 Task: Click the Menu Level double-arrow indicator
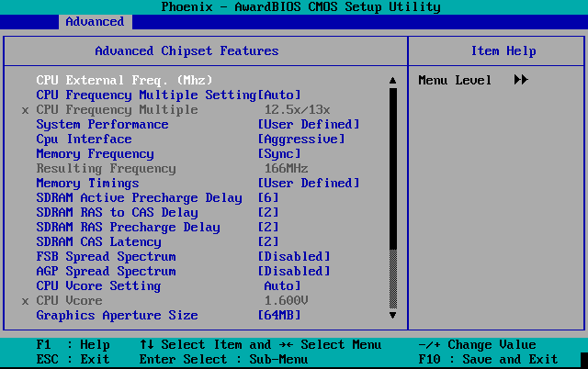click(x=521, y=80)
